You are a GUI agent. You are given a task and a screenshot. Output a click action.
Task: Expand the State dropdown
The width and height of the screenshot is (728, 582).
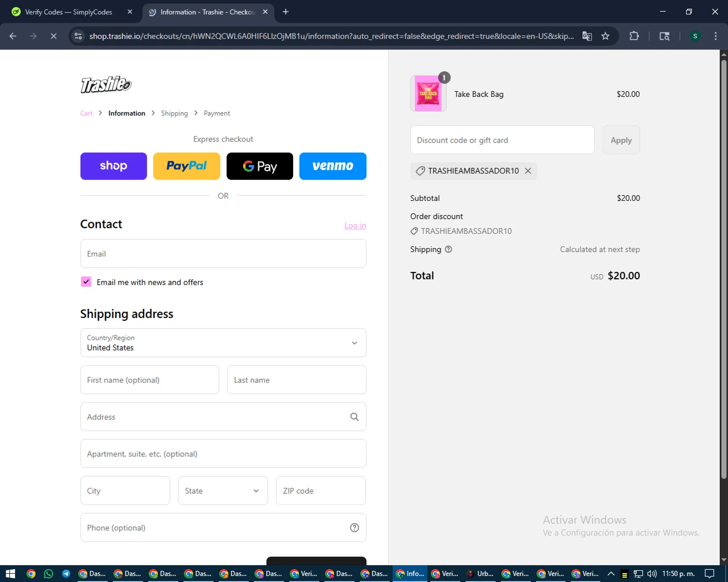pyautogui.click(x=223, y=490)
